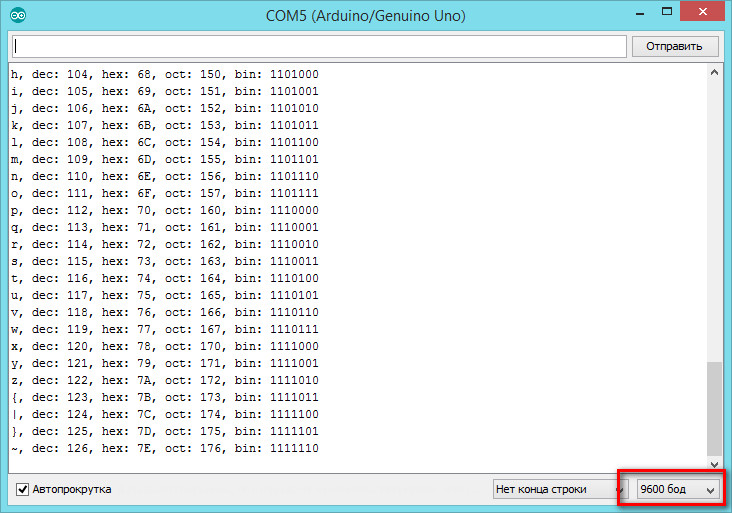Image resolution: width=732 pixels, height=513 pixels.
Task: Click the Arduino logo icon in title bar
Action: pos(18,15)
